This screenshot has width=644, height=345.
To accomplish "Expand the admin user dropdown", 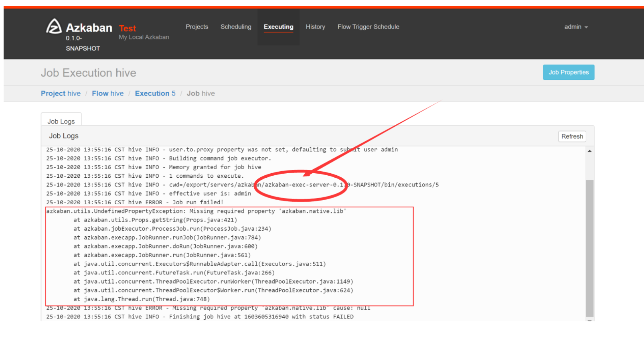I will pos(576,27).
